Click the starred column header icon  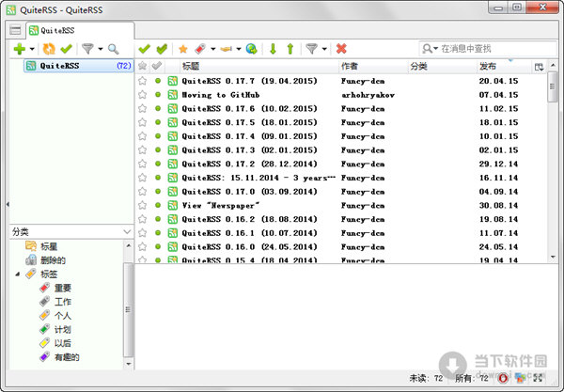click(143, 66)
